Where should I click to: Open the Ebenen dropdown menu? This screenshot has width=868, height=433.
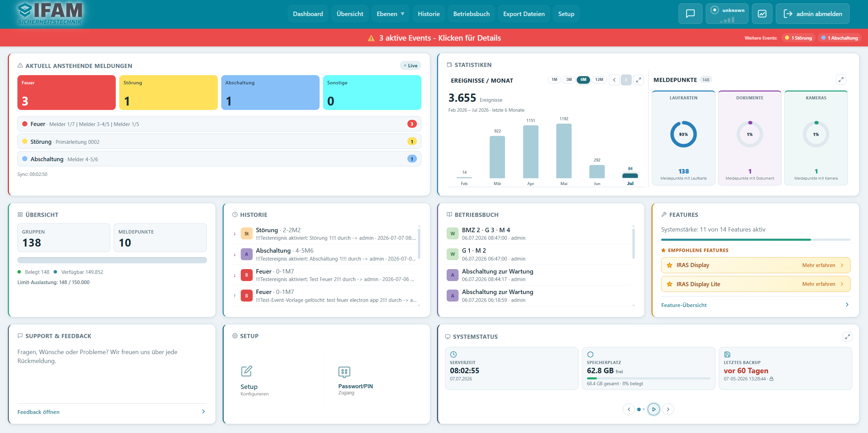(390, 14)
